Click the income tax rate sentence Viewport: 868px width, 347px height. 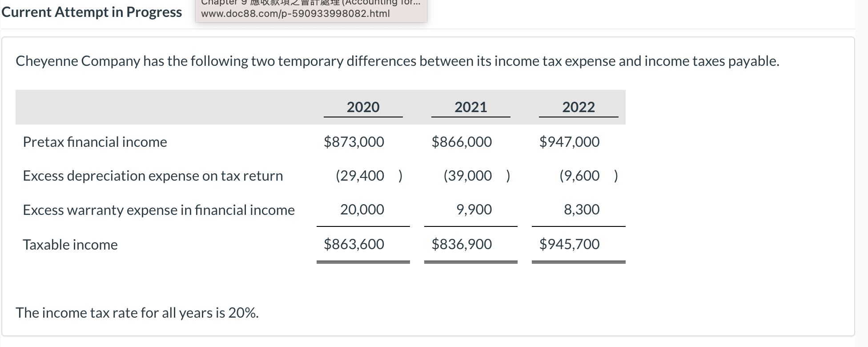(x=137, y=312)
